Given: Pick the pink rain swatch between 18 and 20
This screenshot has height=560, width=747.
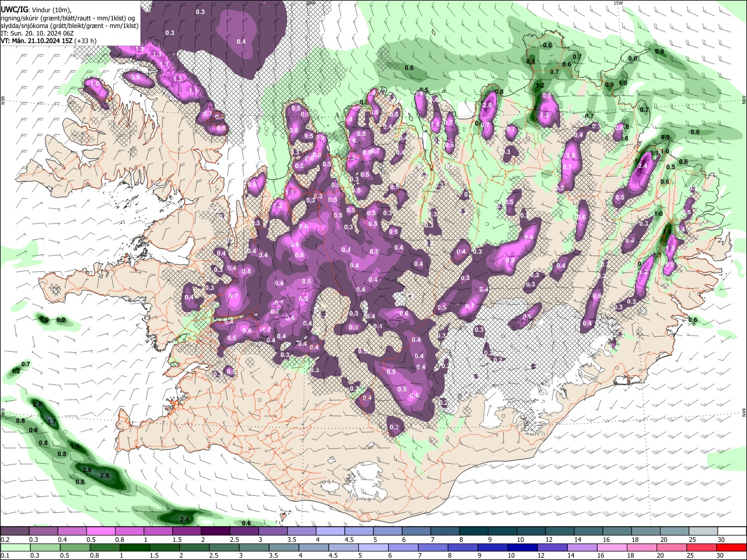Looking at the screenshot, I should point(643,547).
